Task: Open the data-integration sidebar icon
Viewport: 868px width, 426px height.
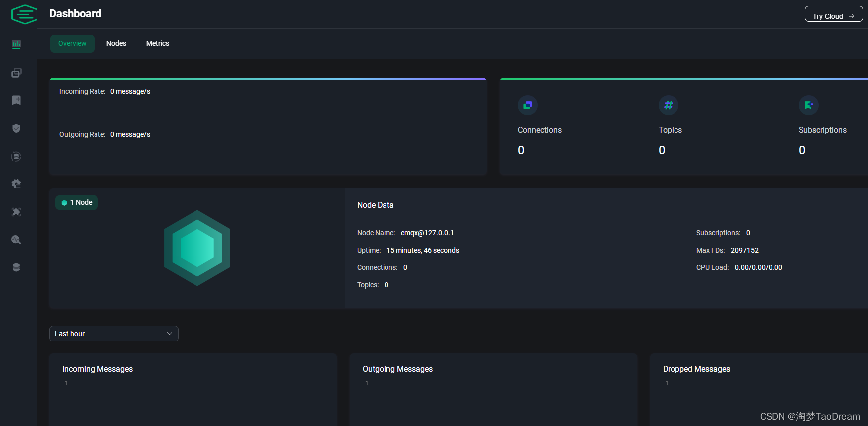Action: [16, 156]
